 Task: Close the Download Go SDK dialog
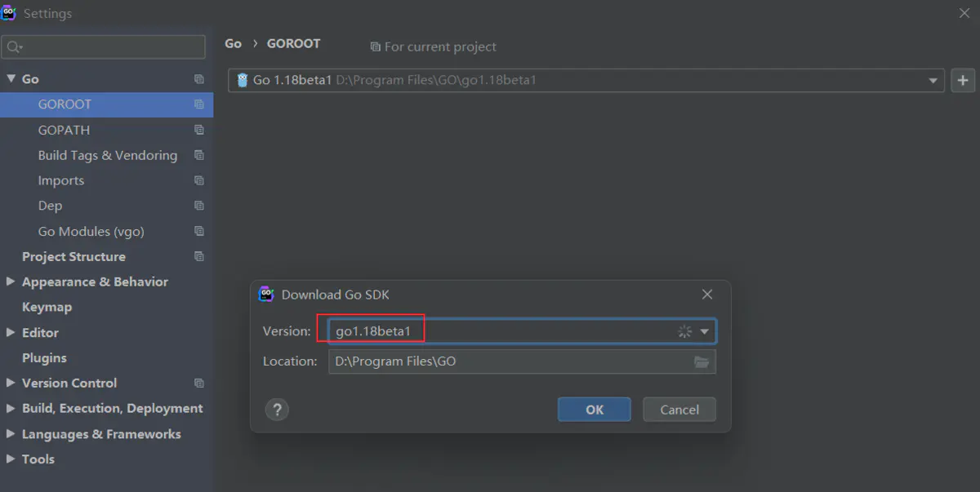coord(707,295)
